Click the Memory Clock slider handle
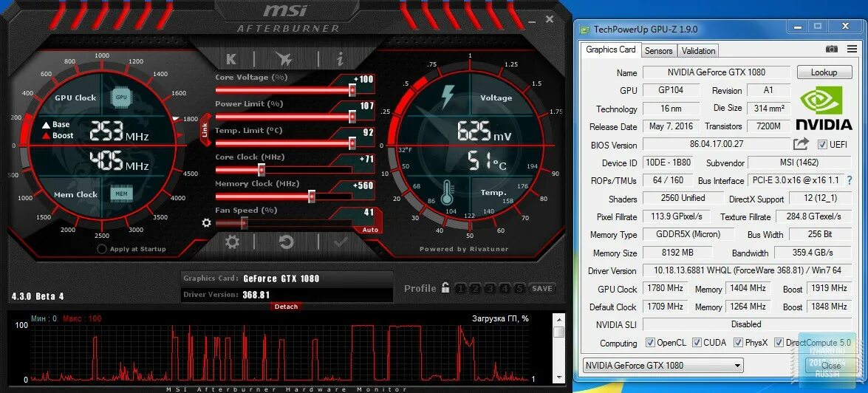 (312, 196)
